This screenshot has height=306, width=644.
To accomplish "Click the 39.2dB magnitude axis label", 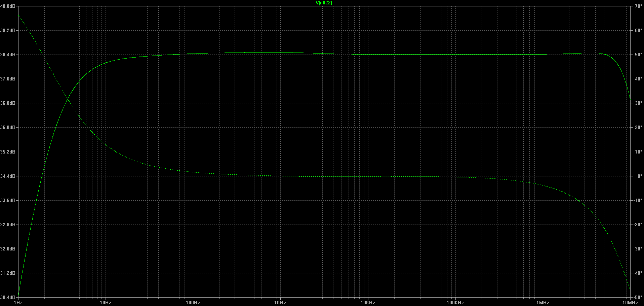I will [8, 30].
